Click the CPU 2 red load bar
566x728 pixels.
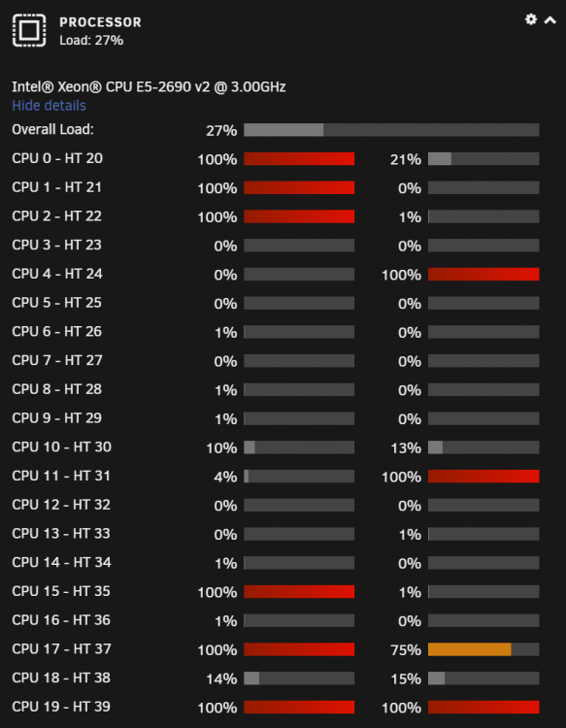point(299,216)
